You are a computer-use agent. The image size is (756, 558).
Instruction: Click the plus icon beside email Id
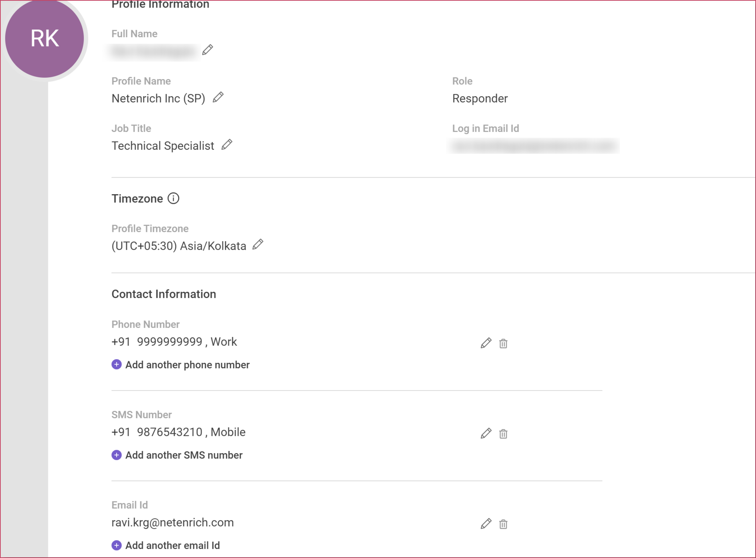point(117,545)
